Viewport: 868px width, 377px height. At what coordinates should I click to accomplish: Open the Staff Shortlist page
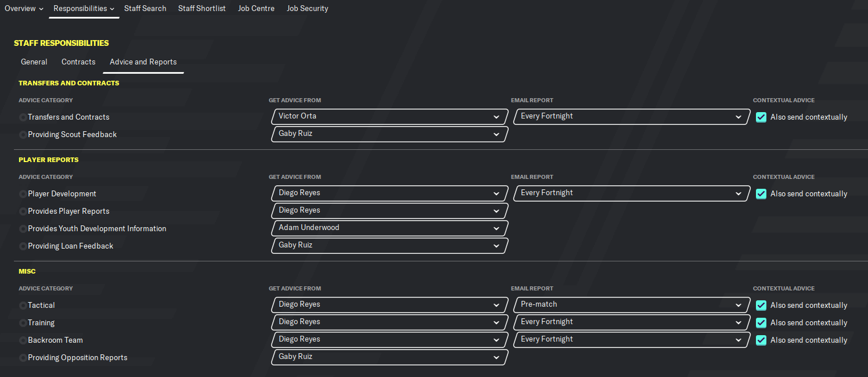coord(202,9)
